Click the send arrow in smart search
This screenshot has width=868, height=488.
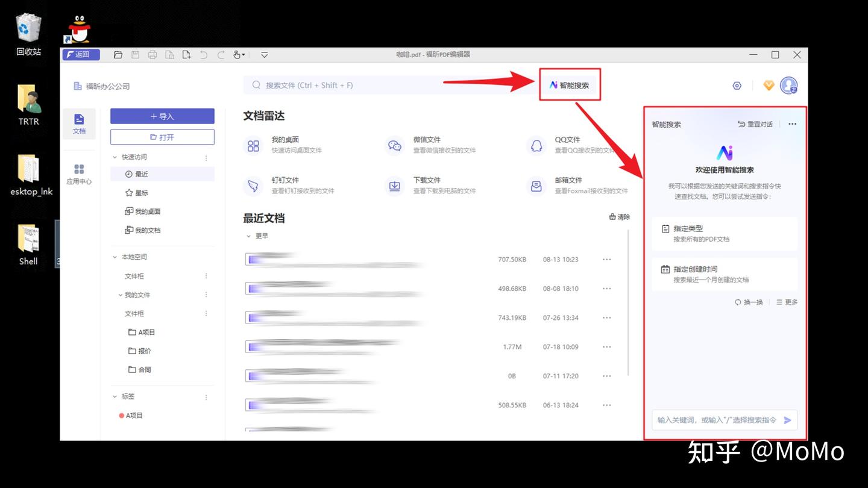[787, 420]
